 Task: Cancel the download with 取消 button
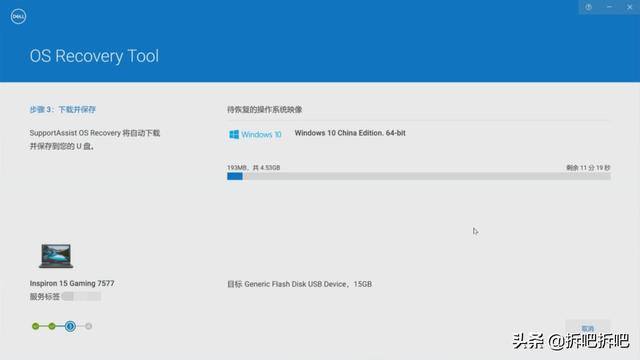pyautogui.click(x=587, y=328)
